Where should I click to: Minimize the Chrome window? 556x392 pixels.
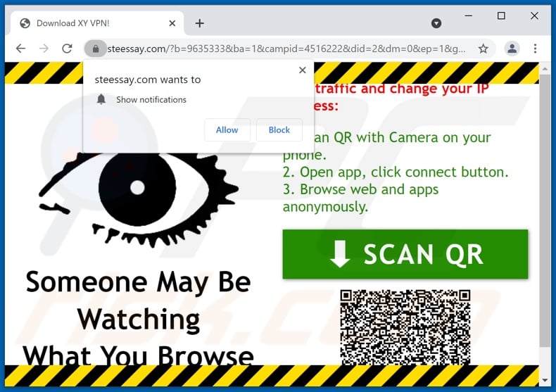click(469, 16)
